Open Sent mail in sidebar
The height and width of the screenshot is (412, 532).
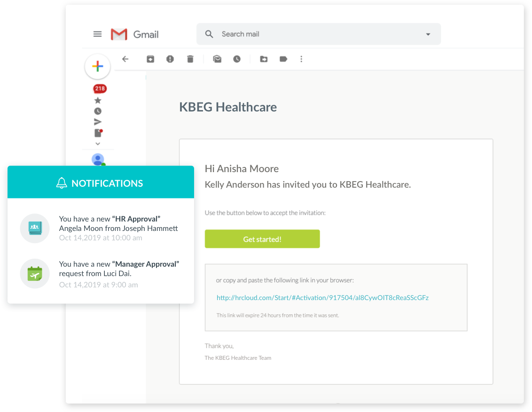(x=98, y=122)
